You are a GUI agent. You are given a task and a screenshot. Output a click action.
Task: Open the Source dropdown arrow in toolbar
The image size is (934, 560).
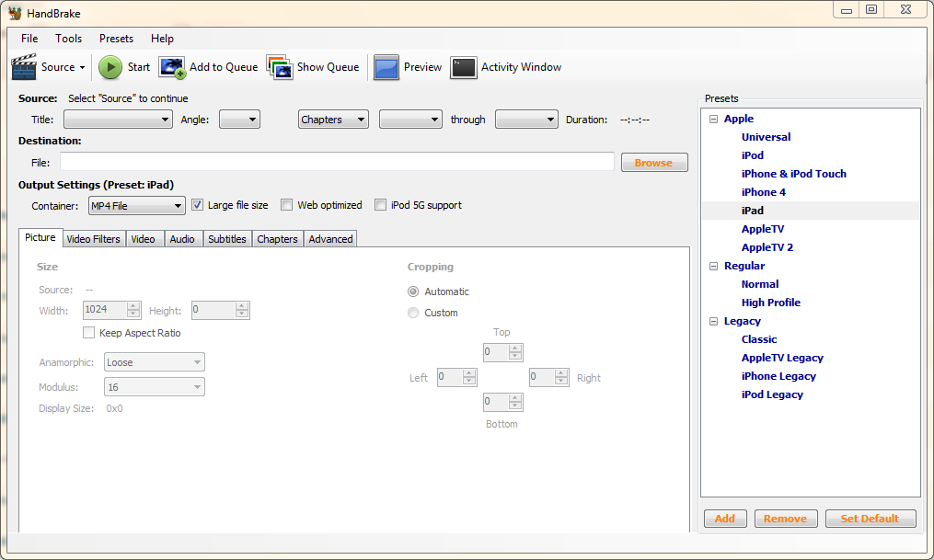pos(82,68)
